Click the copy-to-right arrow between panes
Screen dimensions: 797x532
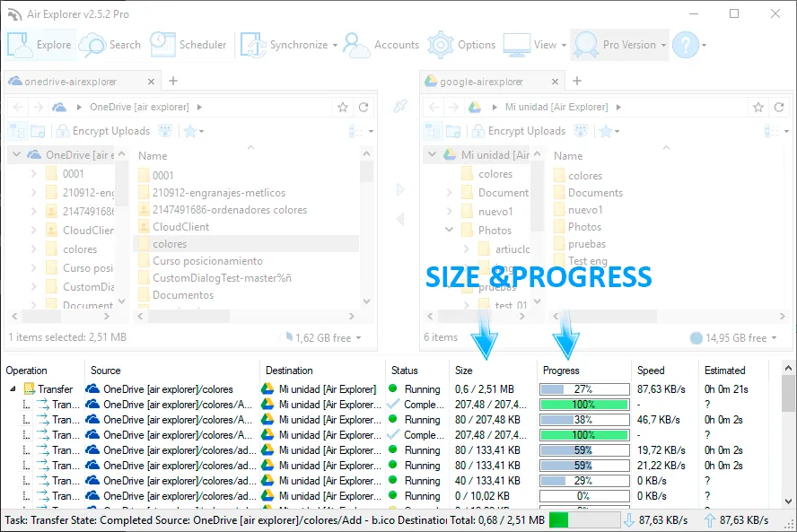pos(400,189)
